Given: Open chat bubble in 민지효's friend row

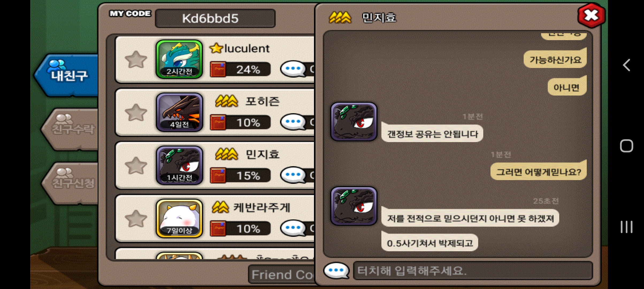Looking at the screenshot, I should click(293, 175).
